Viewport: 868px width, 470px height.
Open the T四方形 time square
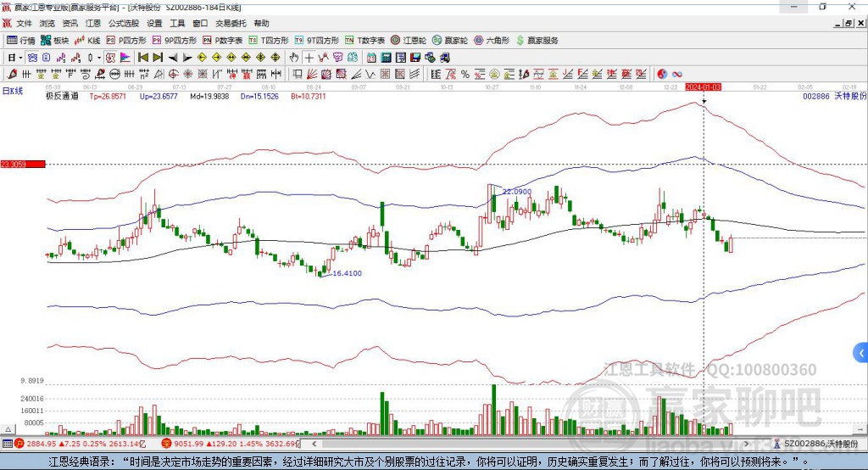[x=269, y=41]
